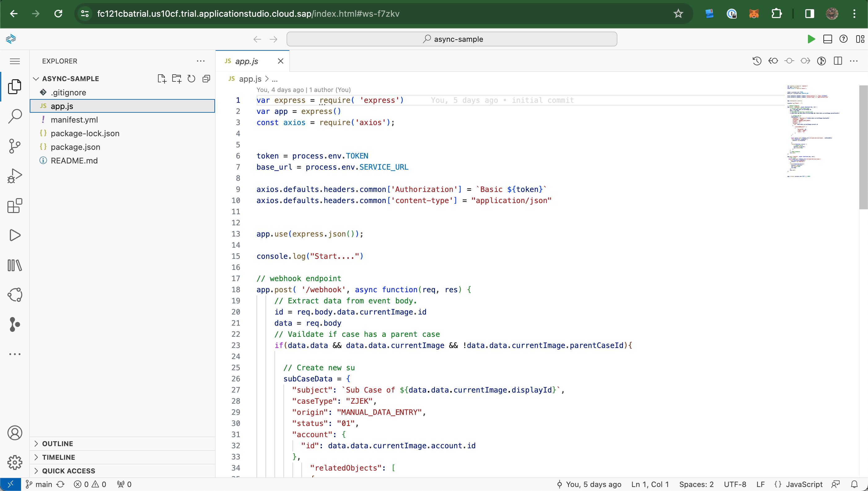
Task: Open errors and warnings count in status bar
Action: coord(90,484)
